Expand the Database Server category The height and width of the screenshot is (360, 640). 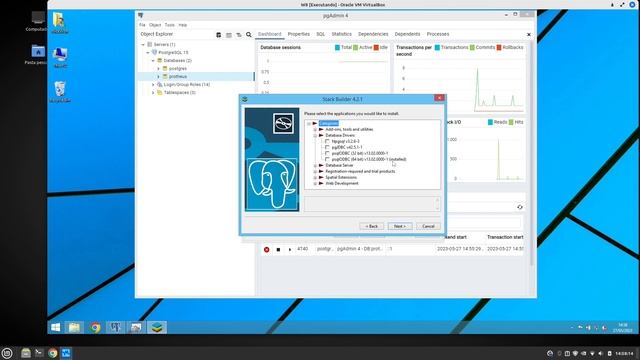(x=315, y=166)
